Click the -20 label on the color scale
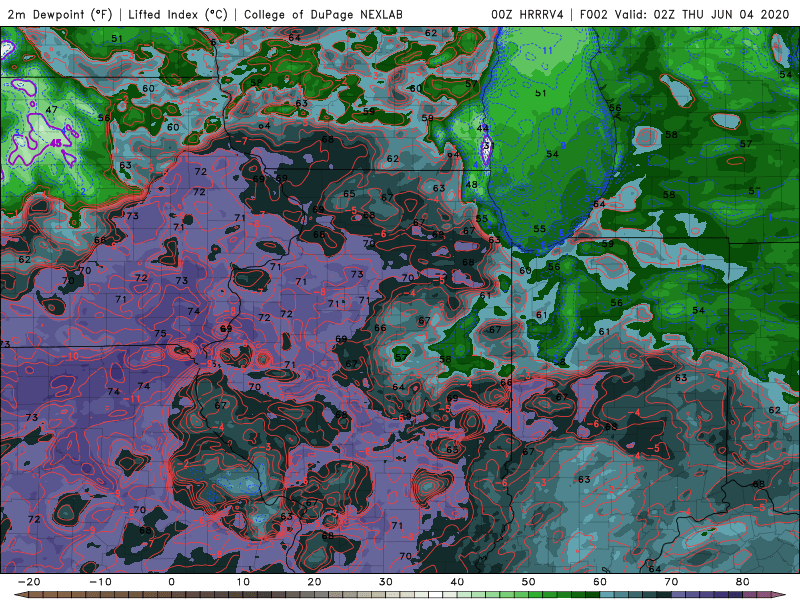The width and height of the screenshot is (800, 600). [29, 582]
